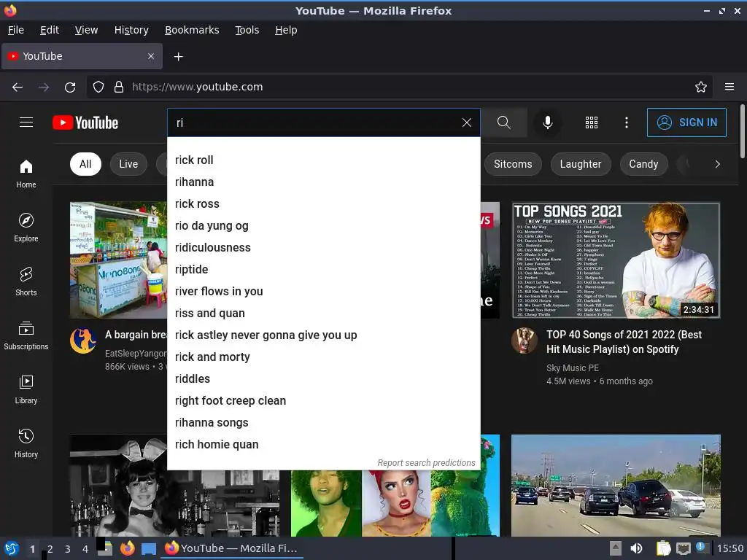Open Subscriptions in sidebar

point(26,335)
